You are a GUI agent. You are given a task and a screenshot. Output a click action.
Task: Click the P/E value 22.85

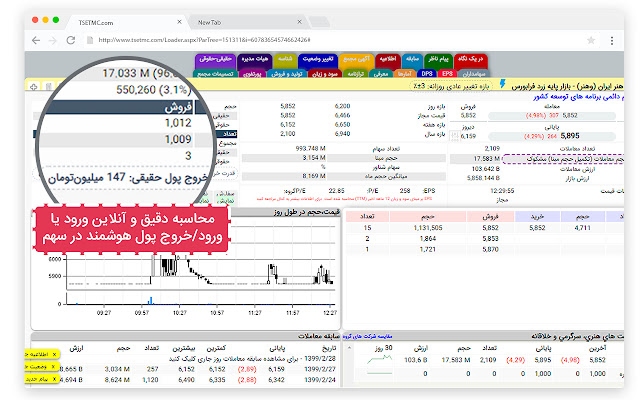tap(336, 191)
